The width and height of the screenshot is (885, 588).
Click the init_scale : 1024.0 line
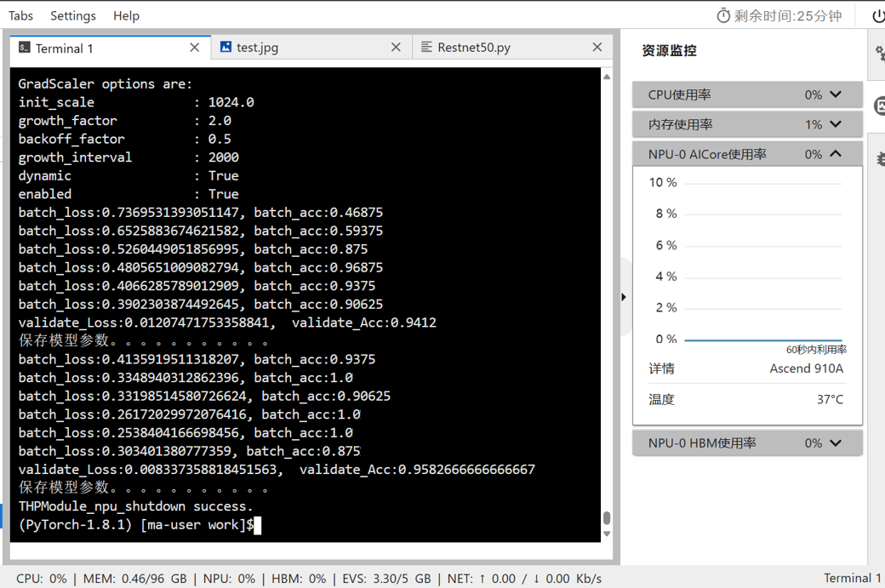136,102
